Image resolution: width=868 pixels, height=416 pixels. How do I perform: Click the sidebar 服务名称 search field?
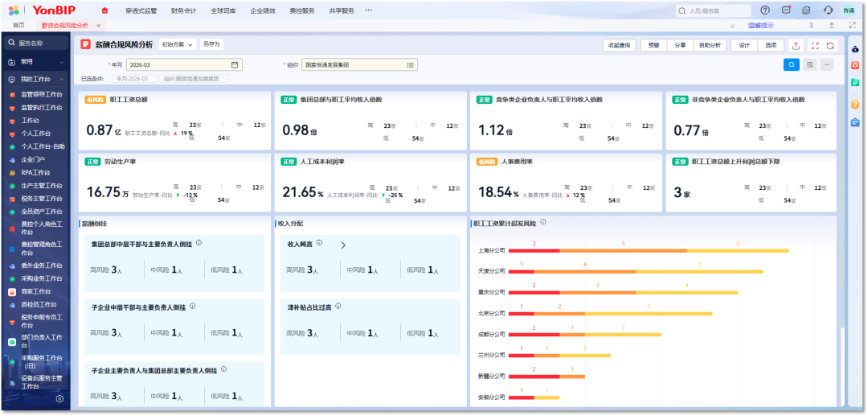36,43
